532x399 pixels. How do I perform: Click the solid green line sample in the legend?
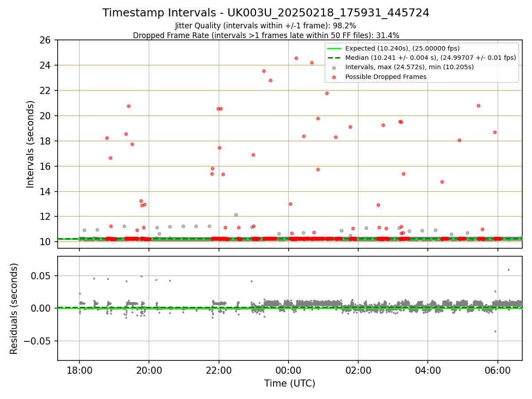[x=334, y=48]
